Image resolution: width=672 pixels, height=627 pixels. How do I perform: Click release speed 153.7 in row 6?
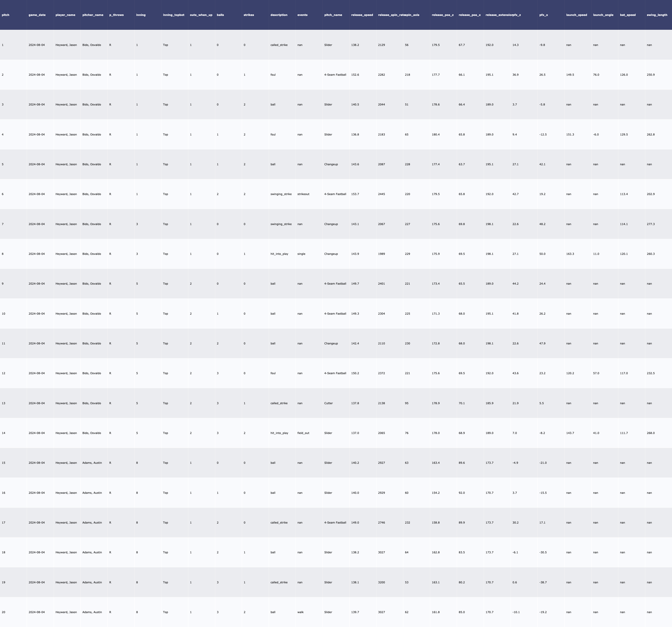[355, 194]
